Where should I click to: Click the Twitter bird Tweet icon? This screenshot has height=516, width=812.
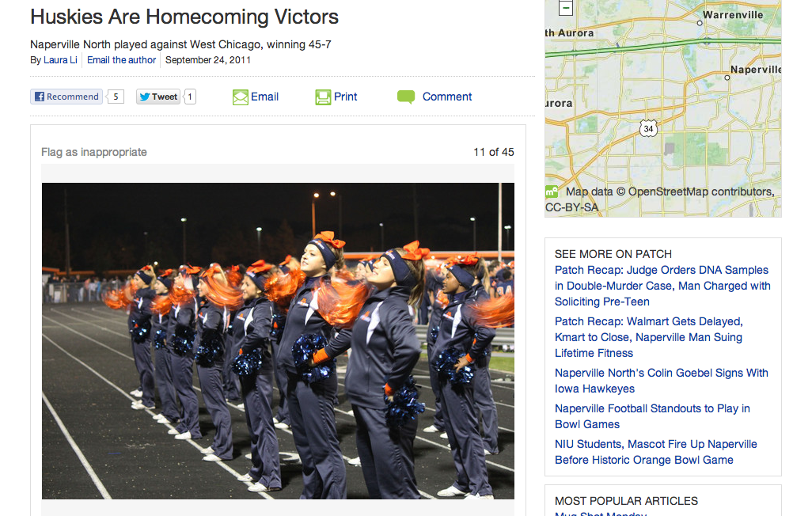point(145,97)
